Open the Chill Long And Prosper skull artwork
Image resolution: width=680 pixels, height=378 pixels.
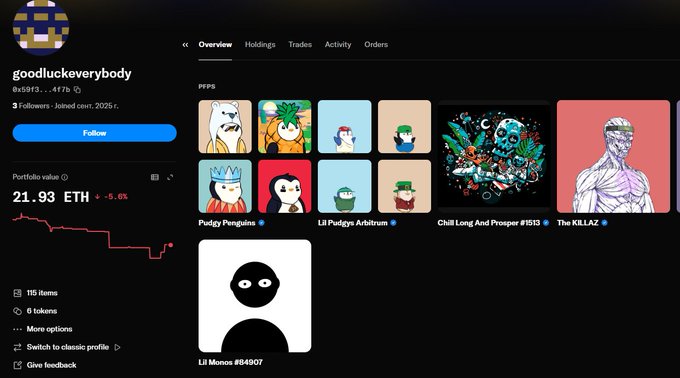click(494, 156)
